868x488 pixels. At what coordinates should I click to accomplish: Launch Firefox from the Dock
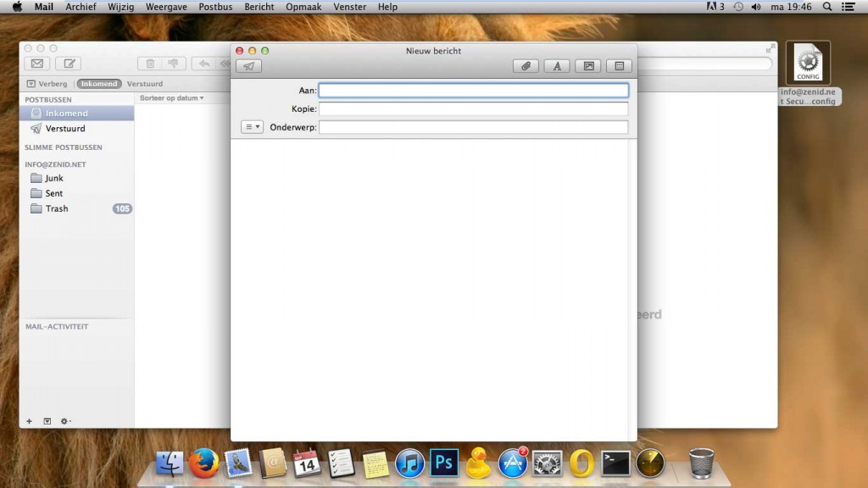click(x=203, y=463)
